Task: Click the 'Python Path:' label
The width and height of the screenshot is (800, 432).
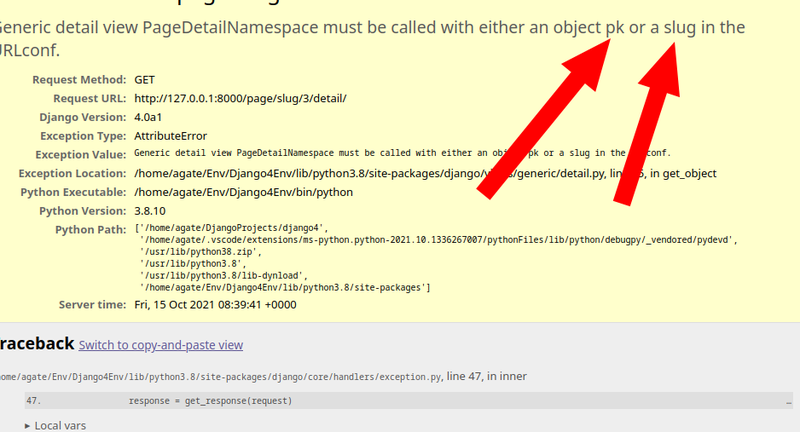Action: [x=91, y=230]
